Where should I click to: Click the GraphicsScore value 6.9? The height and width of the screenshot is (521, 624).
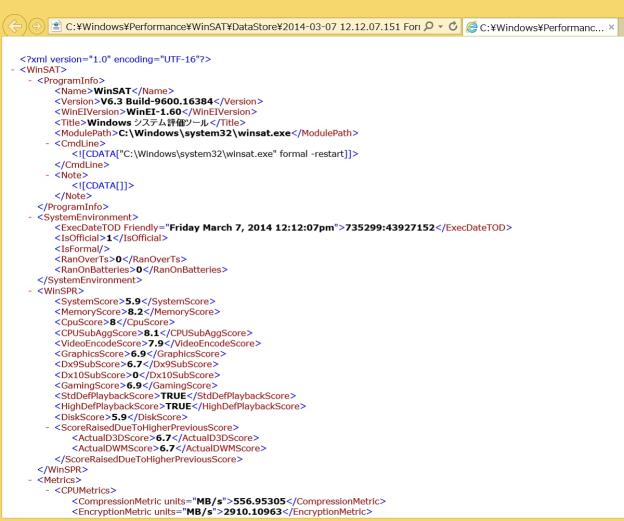coord(138,354)
